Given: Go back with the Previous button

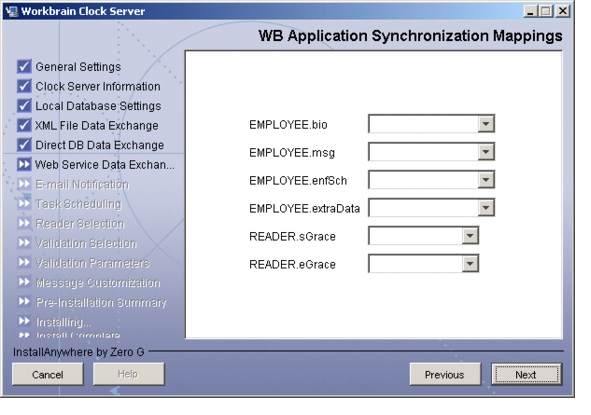Looking at the screenshot, I should (445, 374).
